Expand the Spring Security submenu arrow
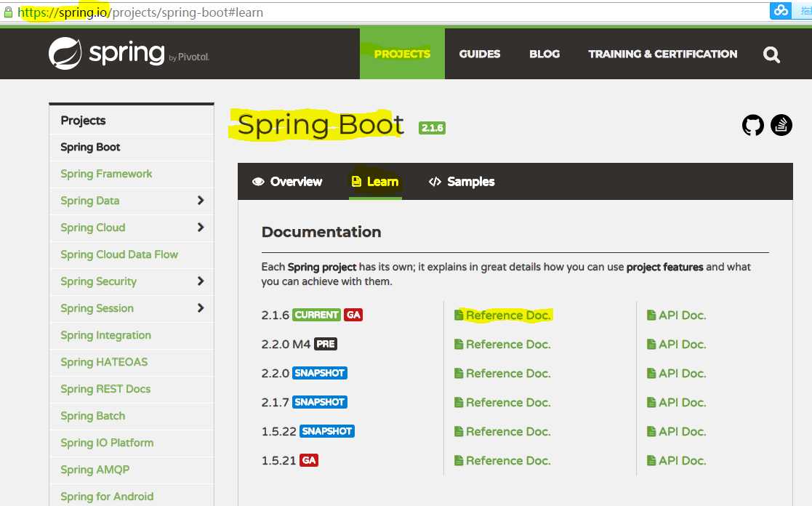The width and height of the screenshot is (812, 506). [x=201, y=281]
